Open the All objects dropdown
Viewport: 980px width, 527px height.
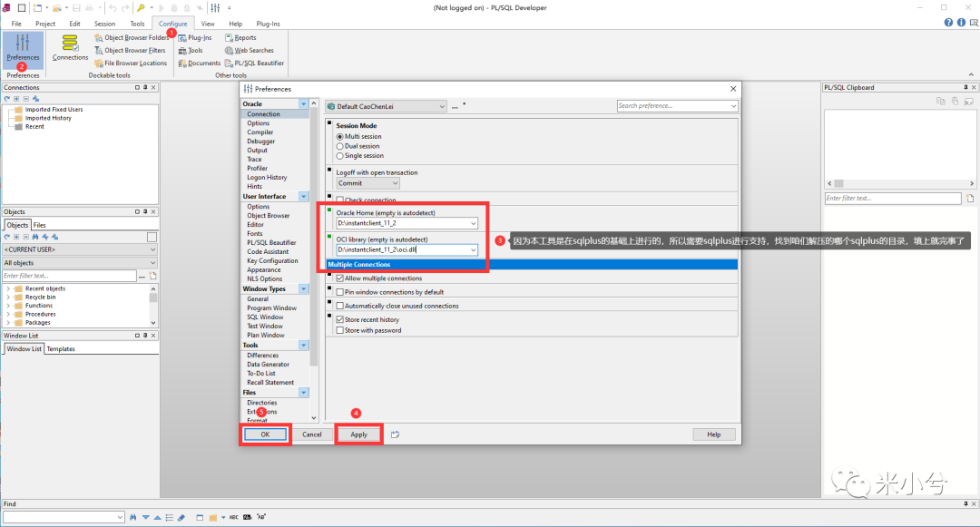[x=79, y=263]
